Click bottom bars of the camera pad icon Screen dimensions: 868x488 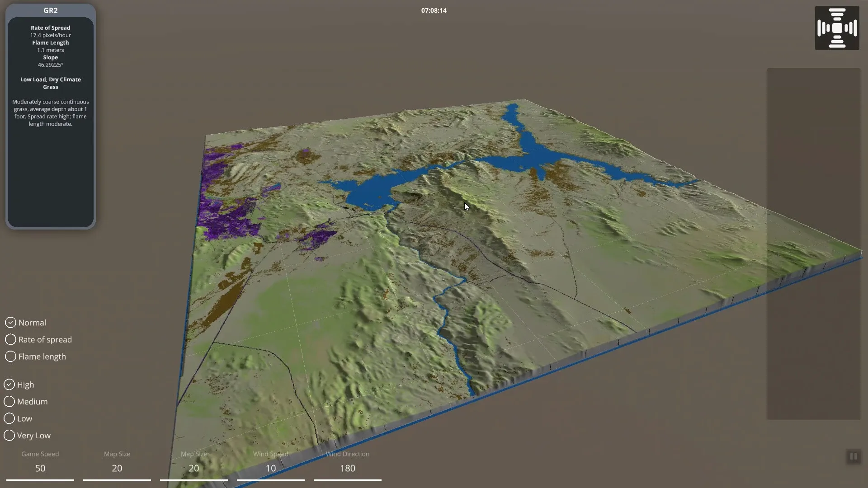(837, 42)
